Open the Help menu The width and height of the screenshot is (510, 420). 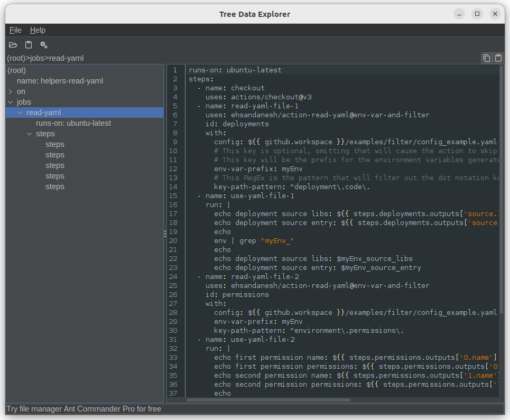[x=38, y=30]
